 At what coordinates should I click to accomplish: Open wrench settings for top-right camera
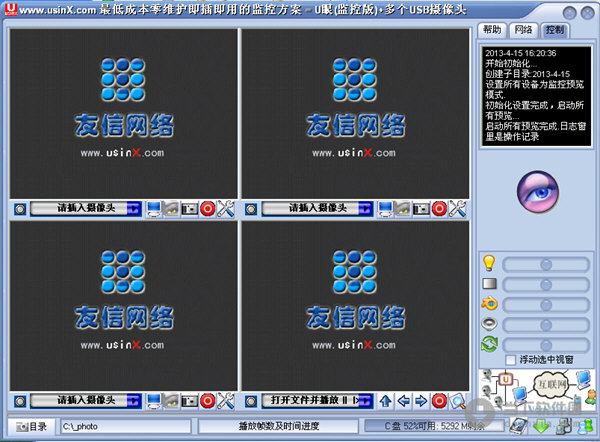457,209
